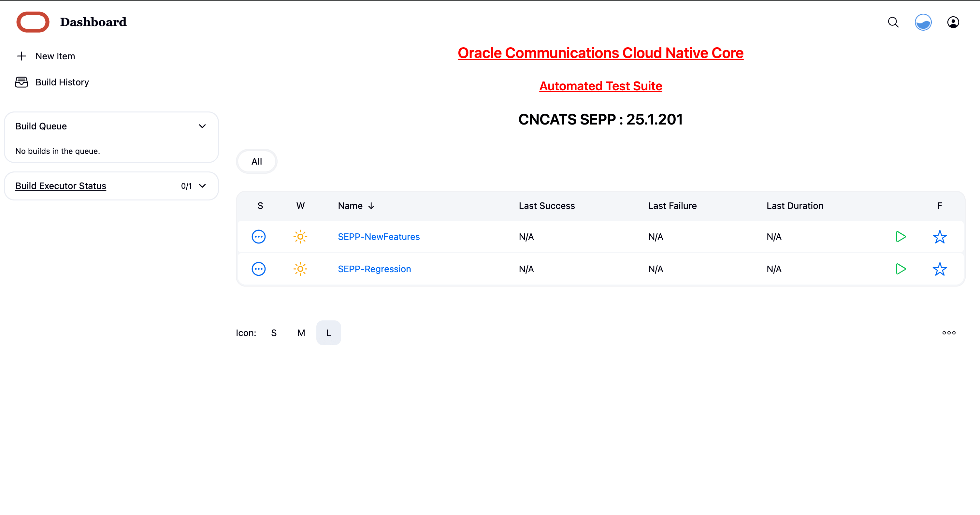Image resolution: width=980 pixels, height=515 pixels.
Task: Open Build History from the sidebar
Action: tap(62, 82)
